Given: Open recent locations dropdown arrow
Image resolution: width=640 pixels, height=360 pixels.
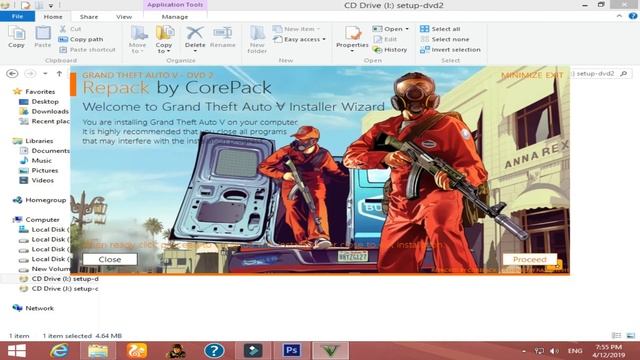Looking at the screenshot, I should click(45, 73).
